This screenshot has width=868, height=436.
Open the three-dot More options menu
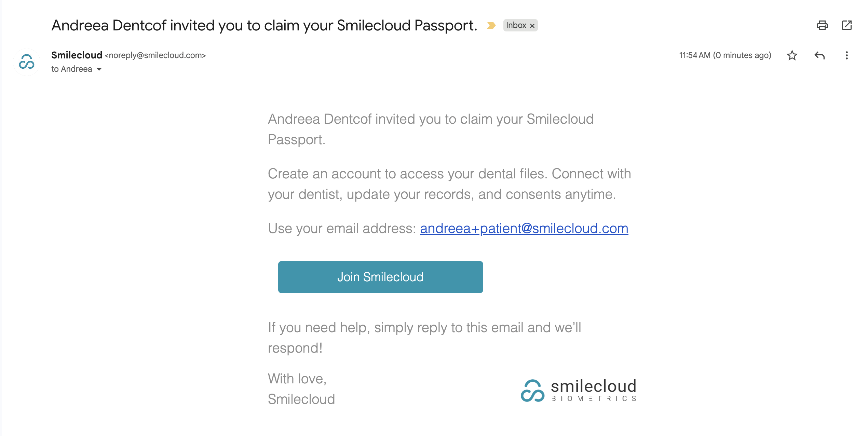coord(846,55)
